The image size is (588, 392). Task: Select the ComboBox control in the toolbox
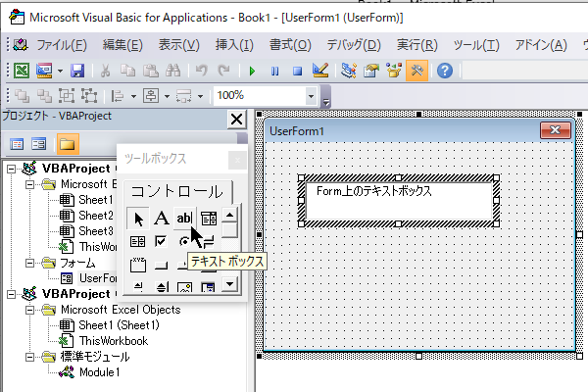click(x=208, y=218)
